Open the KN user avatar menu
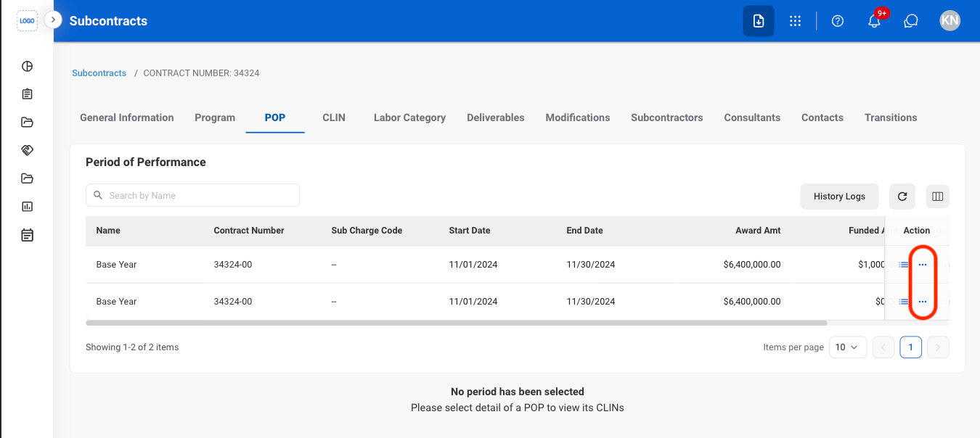This screenshot has height=438, width=980. pos(950,21)
